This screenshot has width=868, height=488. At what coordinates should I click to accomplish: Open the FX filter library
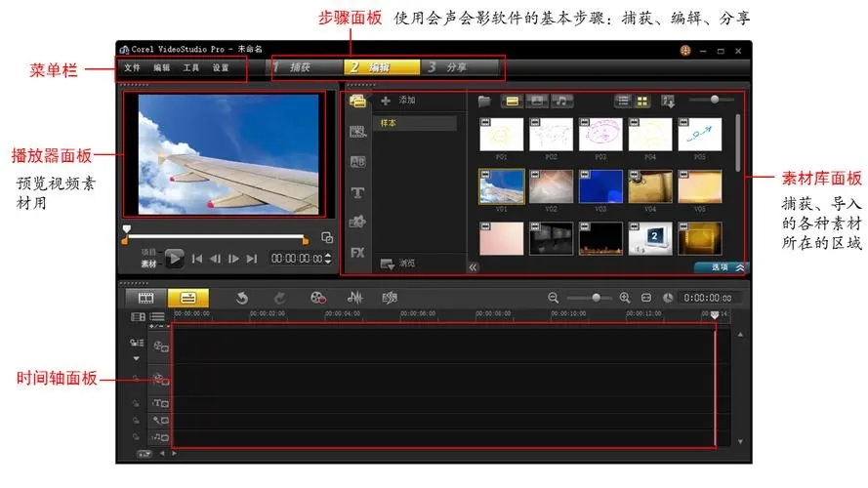[357, 252]
